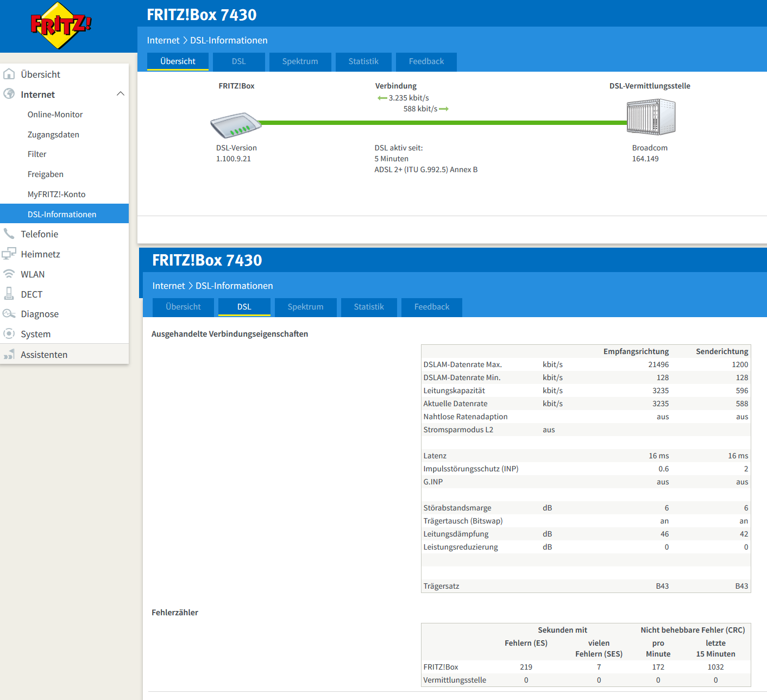Click the Übersicht house icon in sidebar
767x700 pixels.
[9, 74]
